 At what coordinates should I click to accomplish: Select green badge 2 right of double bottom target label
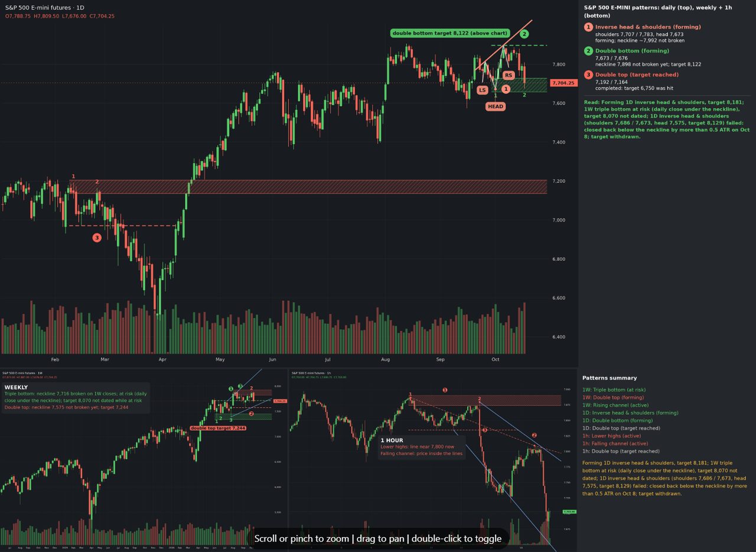tap(524, 34)
